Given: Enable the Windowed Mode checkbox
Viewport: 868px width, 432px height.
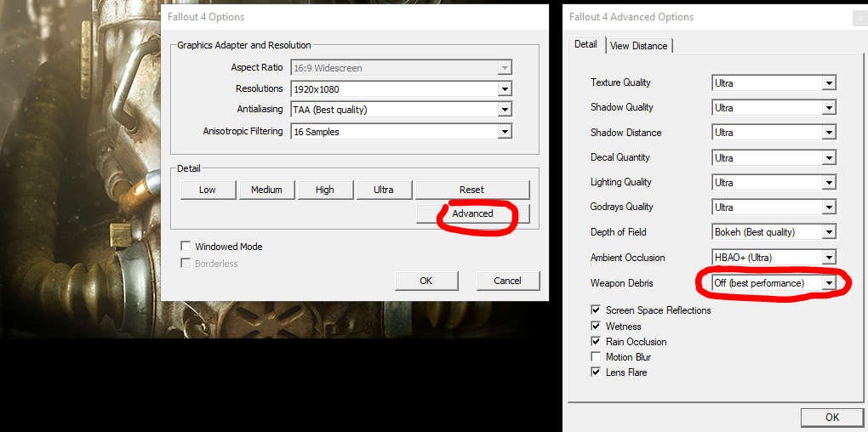Looking at the screenshot, I should point(186,246).
